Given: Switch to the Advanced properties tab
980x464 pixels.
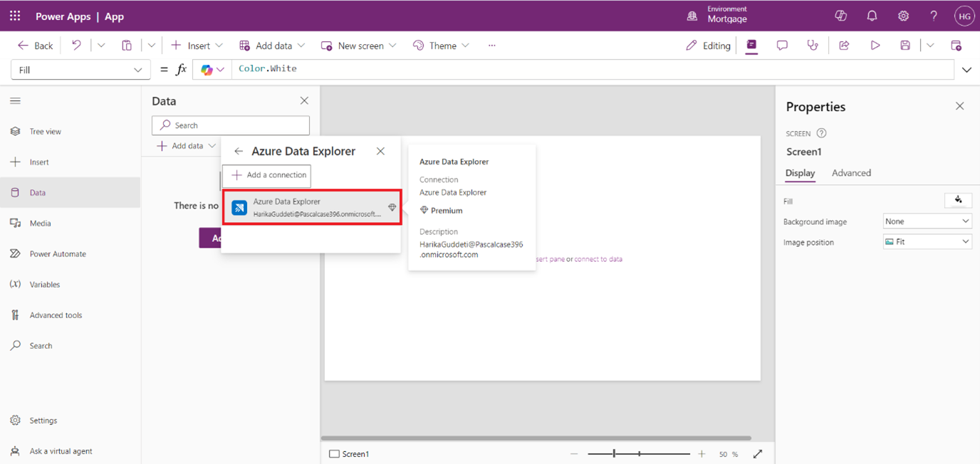Looking at the screenshot, I should tap(851, 173).
